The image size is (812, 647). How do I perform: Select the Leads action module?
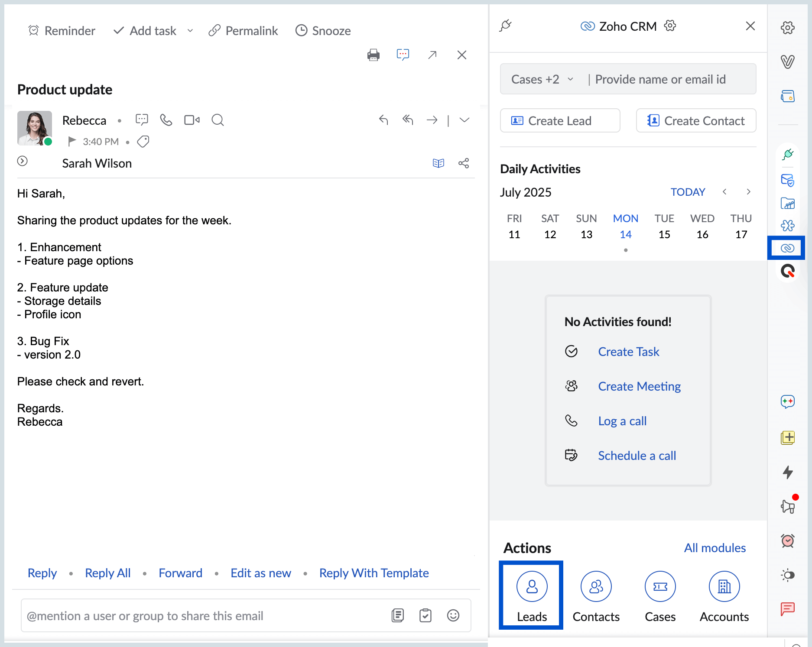531,595
